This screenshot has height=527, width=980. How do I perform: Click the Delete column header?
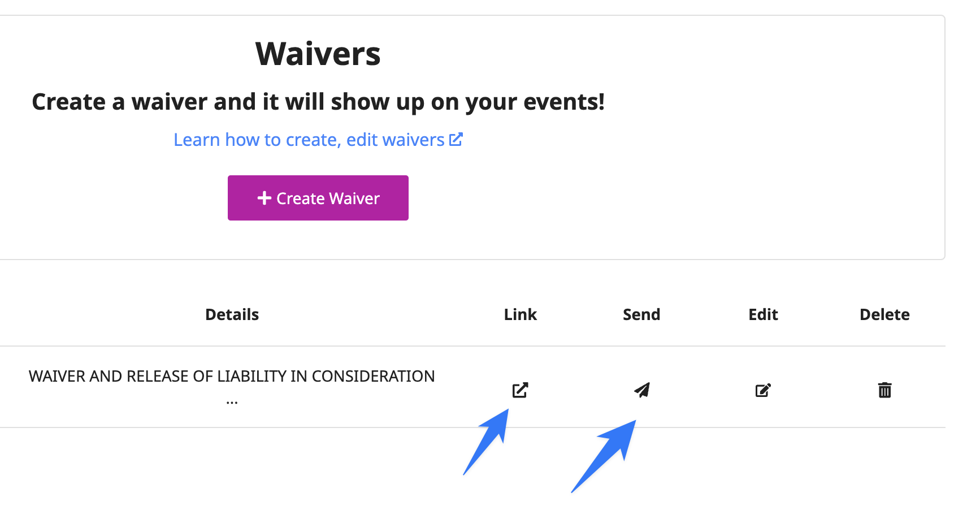pyautogui.click(x=884, y=314)
